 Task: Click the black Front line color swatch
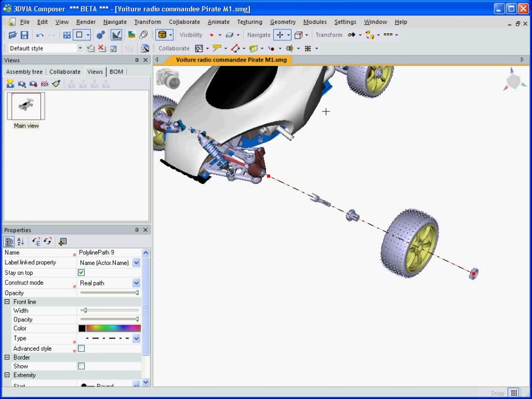[x=82, y=328]
